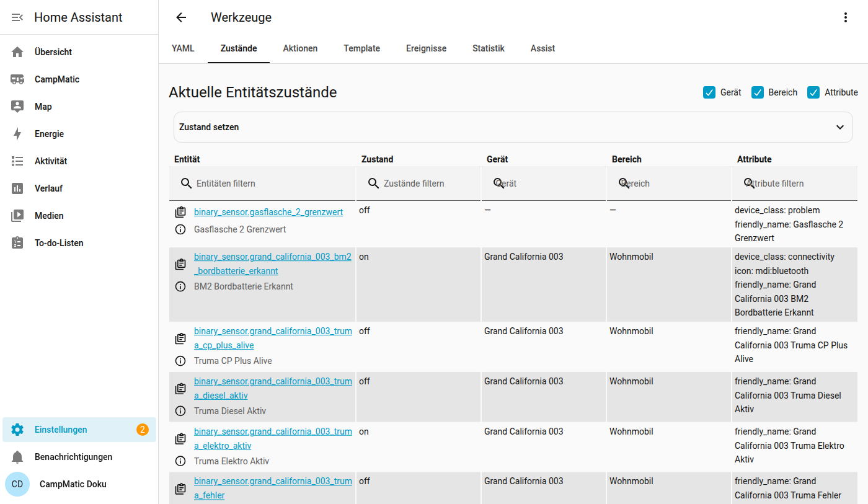Viewport: 868px width, 504px height.
Task: Open the Medien play icon
Action: click(x=17, y=216)
